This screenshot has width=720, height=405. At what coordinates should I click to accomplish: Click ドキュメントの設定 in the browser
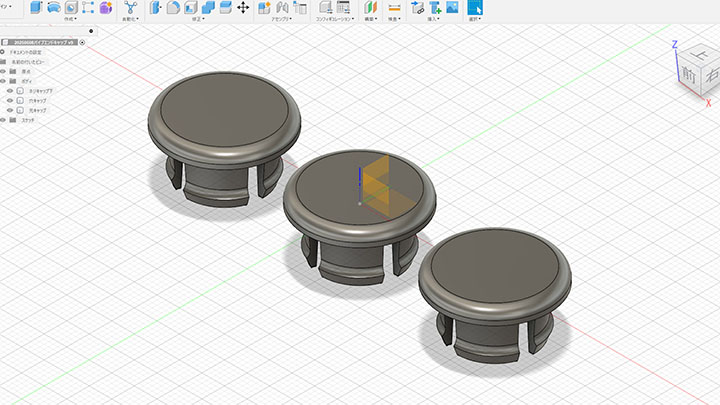[x=25, y=52]
